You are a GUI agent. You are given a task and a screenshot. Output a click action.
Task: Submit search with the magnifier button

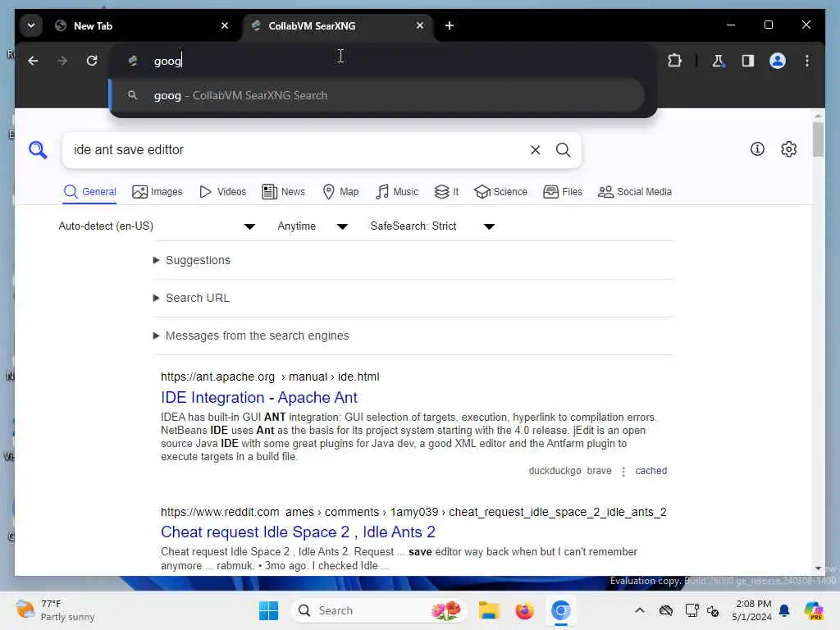[x=563, y=150]
